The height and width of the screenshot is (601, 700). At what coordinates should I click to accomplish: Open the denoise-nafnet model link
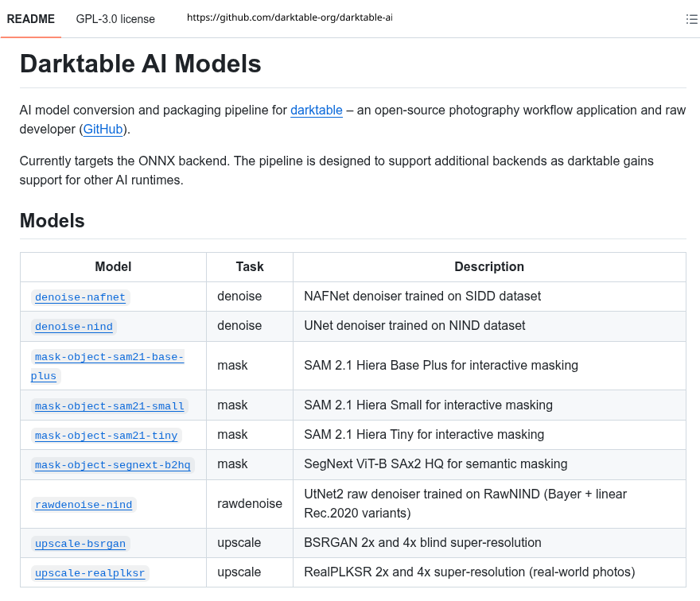[80, 297]
